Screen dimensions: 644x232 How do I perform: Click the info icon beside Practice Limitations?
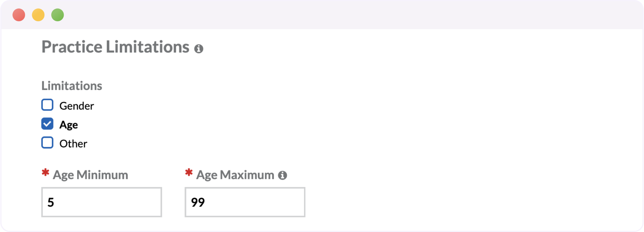tap(198, 49)
